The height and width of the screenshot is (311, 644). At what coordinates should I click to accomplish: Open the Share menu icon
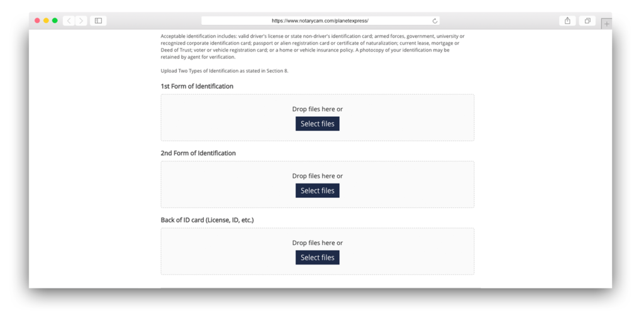click(x=567, y=21)
